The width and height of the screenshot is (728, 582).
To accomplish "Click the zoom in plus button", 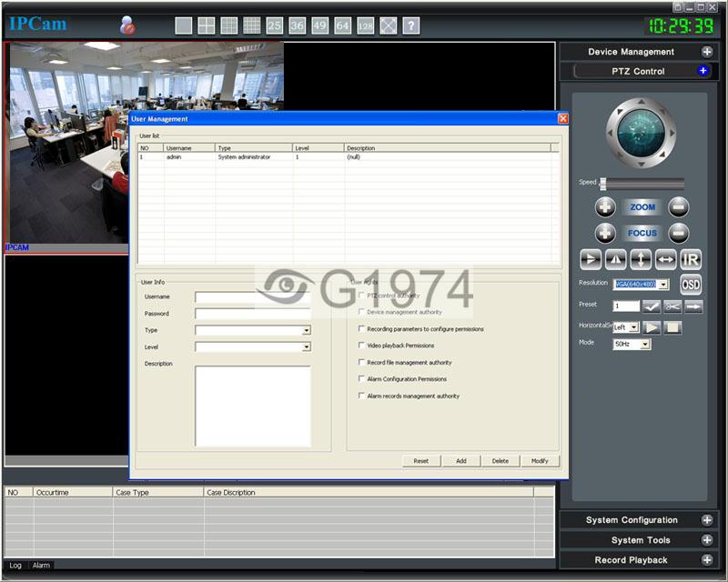I will (x=605, y=207).
